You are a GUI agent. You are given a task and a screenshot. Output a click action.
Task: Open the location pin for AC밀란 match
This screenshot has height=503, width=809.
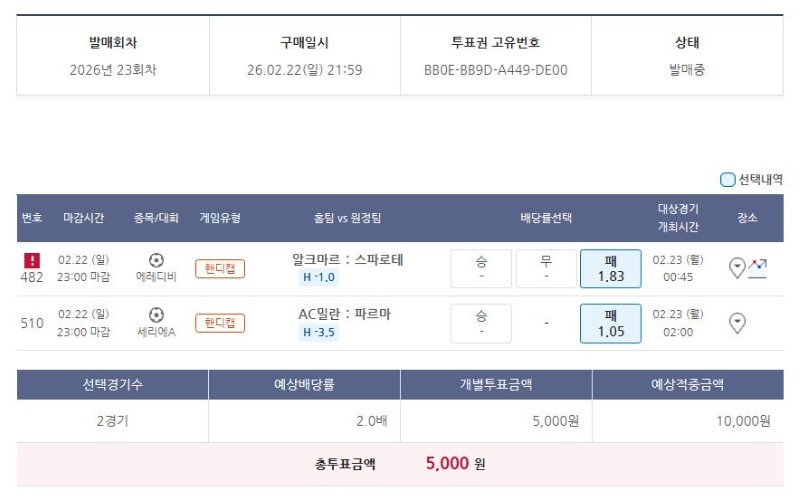737,322
